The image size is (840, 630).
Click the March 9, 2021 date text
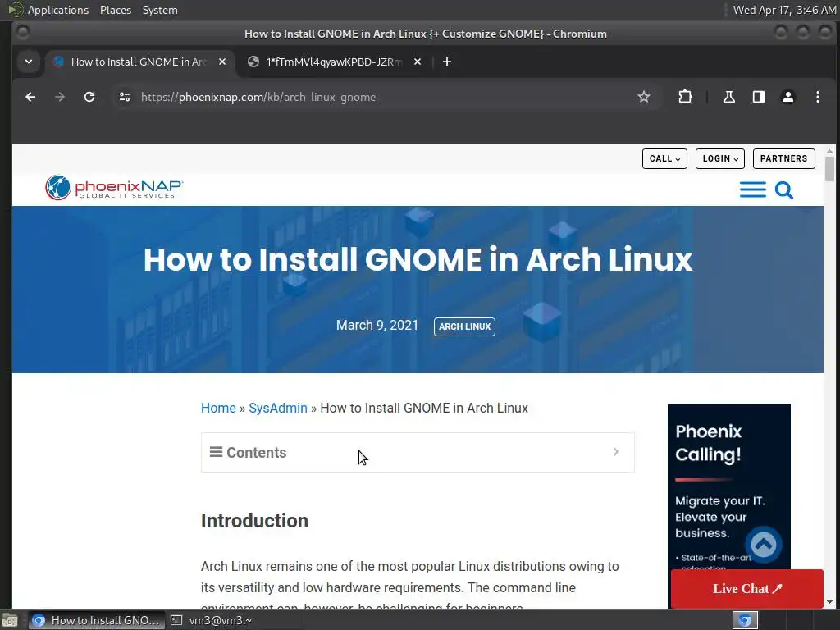coord(377,325)
